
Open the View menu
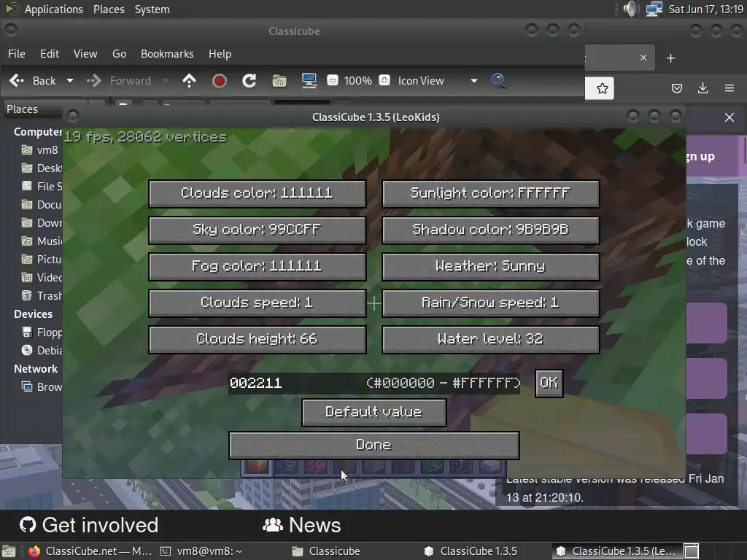click(x=85, y=54)
